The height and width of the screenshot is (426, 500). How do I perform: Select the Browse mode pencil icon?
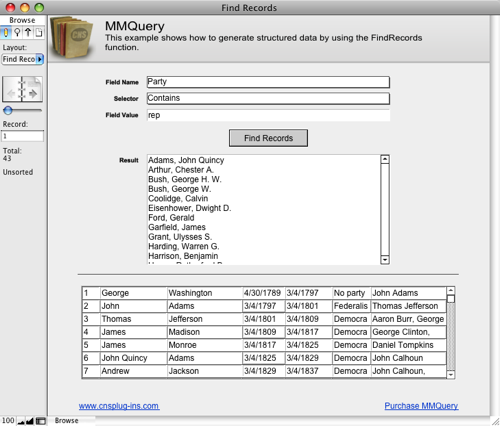tap(6, 33)
